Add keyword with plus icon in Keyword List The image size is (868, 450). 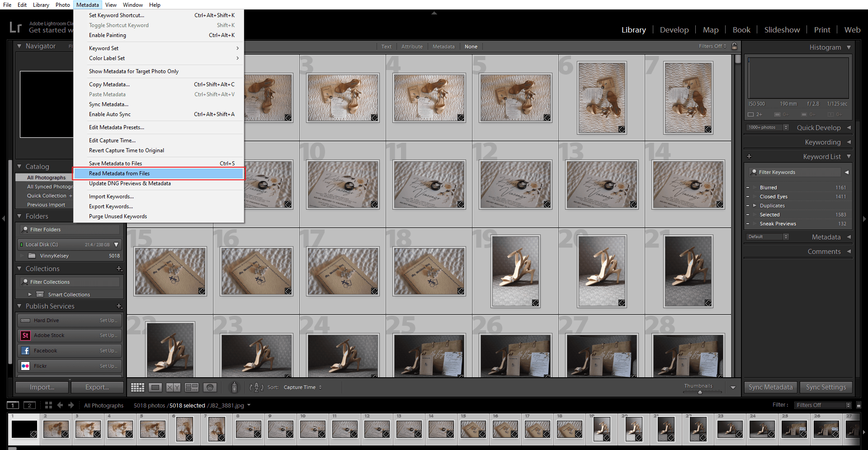(x=749, y=156)
